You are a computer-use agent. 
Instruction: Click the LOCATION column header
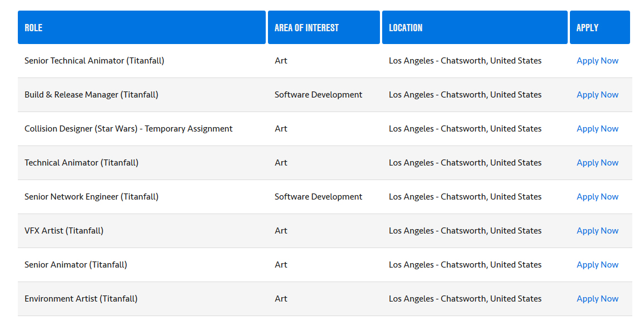(475, 27)
